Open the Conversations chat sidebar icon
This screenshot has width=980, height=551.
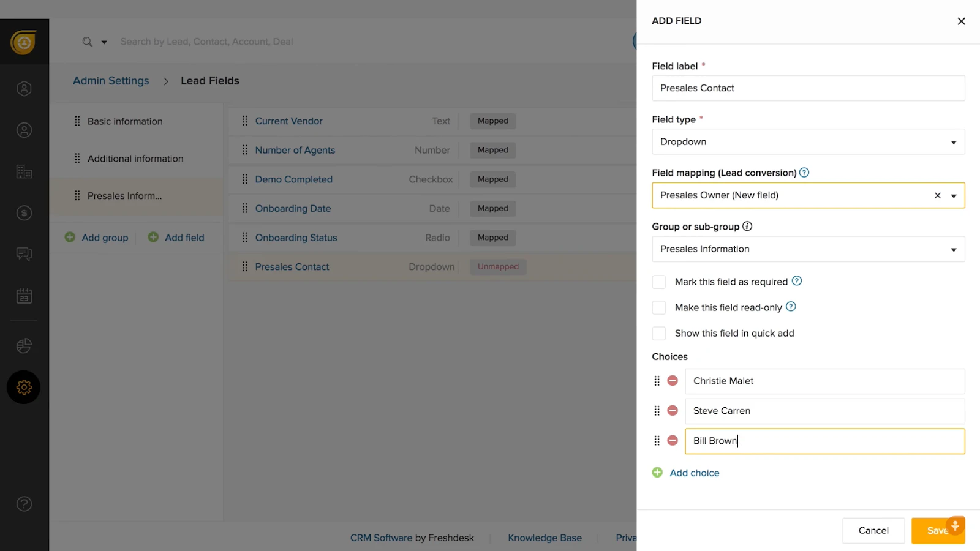tap(24, 254)
